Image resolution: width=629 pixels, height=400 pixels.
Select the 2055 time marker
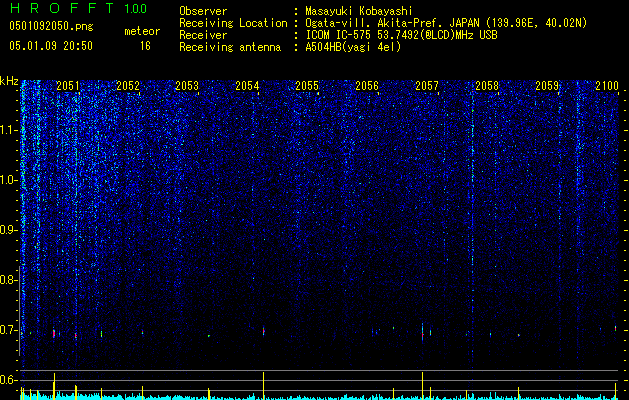click(307, 86)
